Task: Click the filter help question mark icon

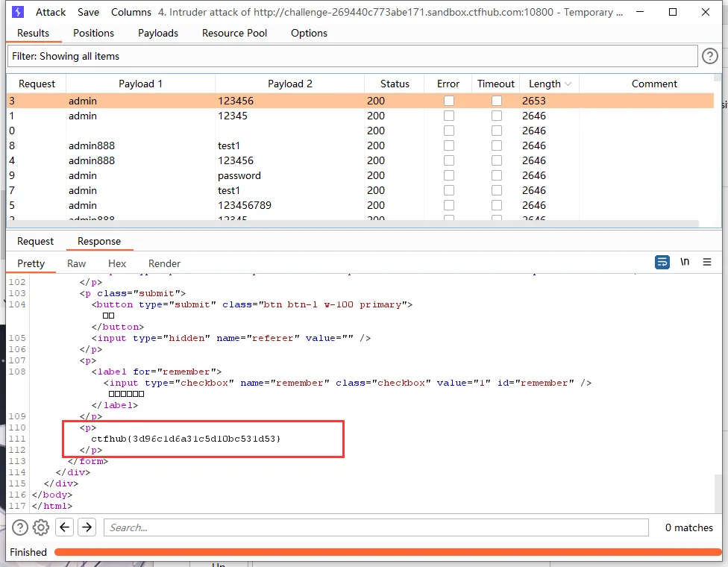Action: coord(709,56)
